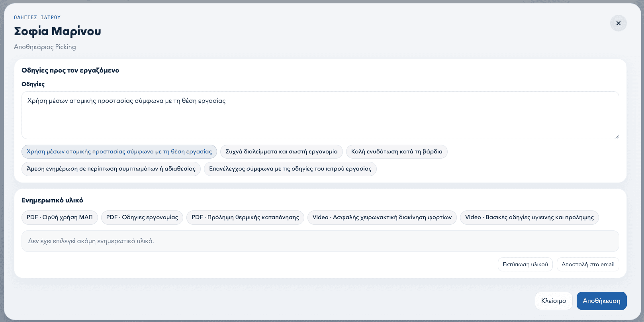
Task: Select Video · Ασφαλής χειρωνακτική διακίνηση φορτίων
Action: (382, 217)
